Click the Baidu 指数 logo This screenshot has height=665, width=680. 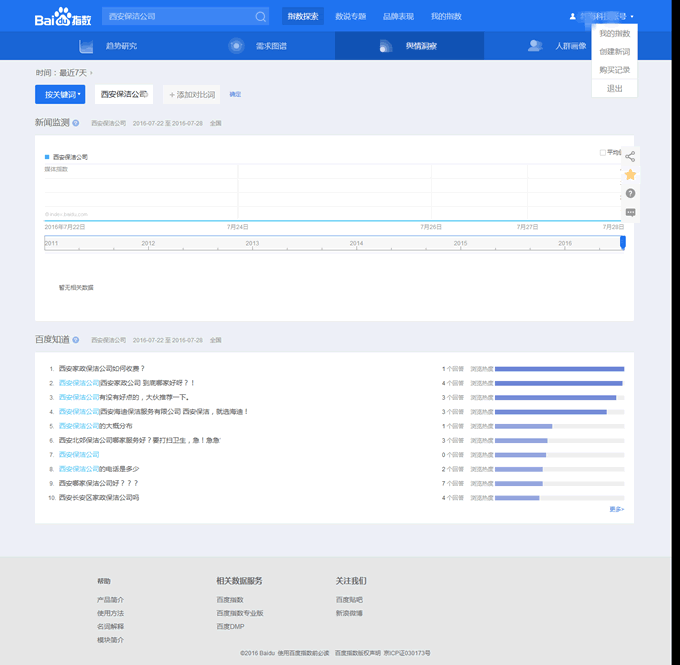63,17
